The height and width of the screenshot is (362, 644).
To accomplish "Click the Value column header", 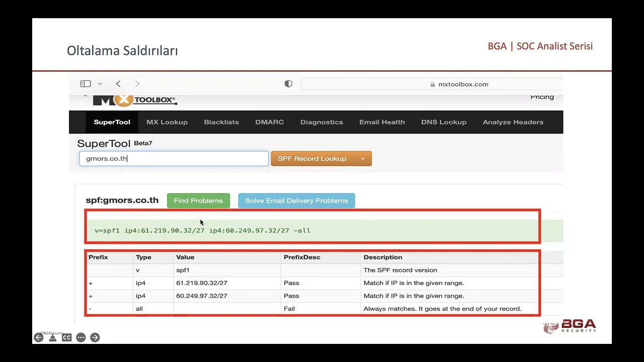I will tap(185, 257).
